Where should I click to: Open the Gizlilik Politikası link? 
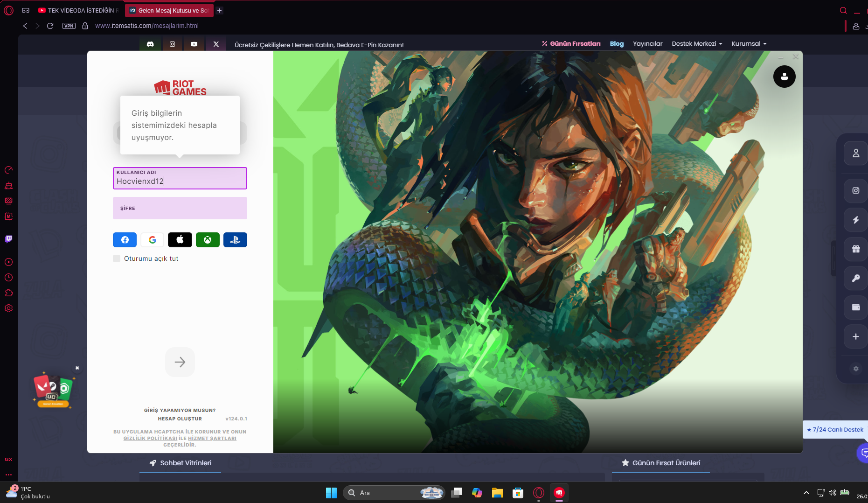click(150, 439)
